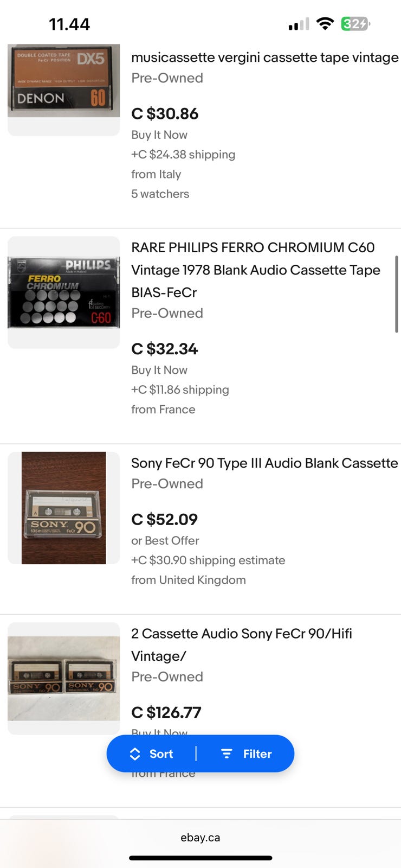Tap the sort arrows icon

(135, 754)
